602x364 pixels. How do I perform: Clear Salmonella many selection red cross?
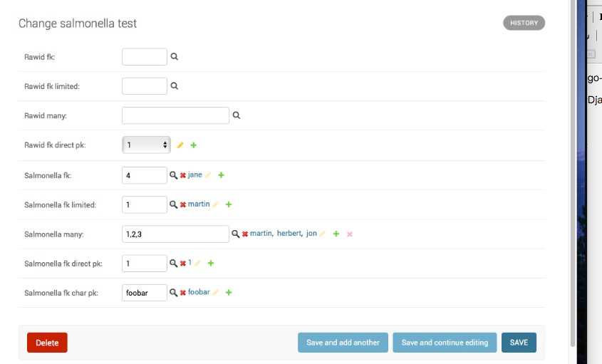[245, 234]
